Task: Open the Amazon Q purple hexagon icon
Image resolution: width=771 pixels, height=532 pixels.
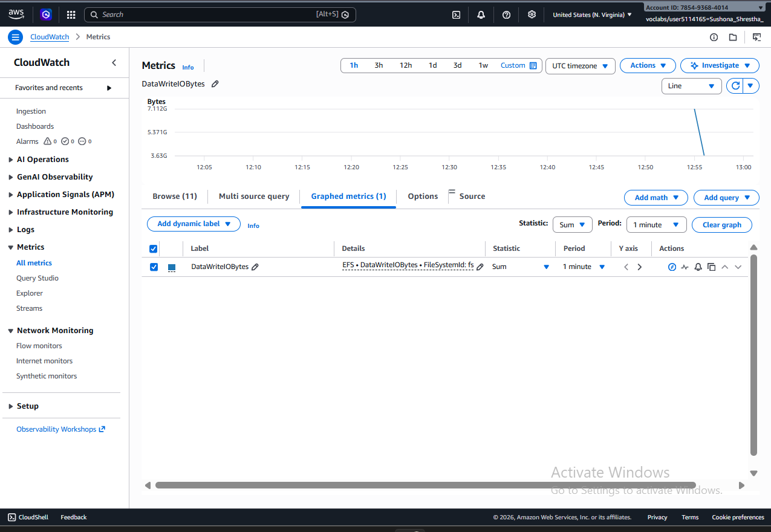Action: (x=46, y=15)
